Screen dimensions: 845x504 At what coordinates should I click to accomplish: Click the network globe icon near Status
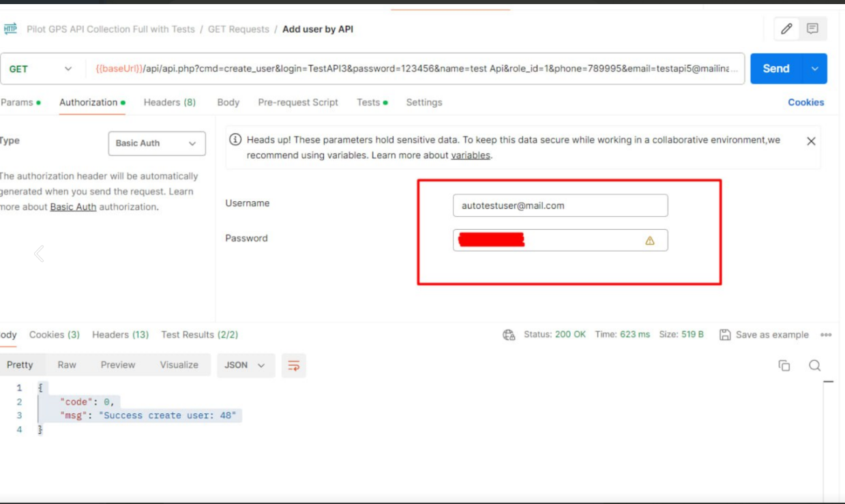pos(509,335)
